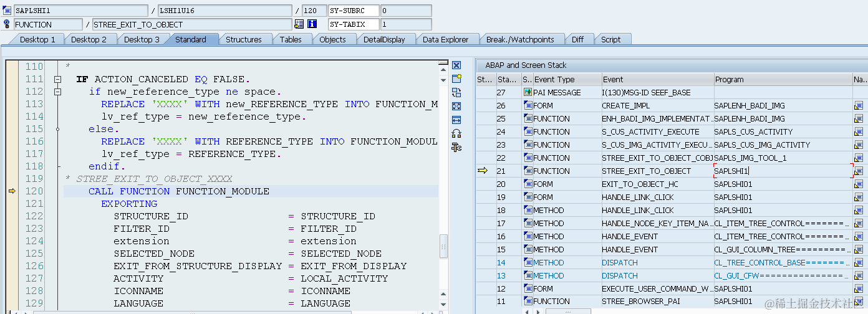Viewport: 868px width, 314px height.
Task: Click the breakpoint margin at line 116
Action: (x=11, y=141)
